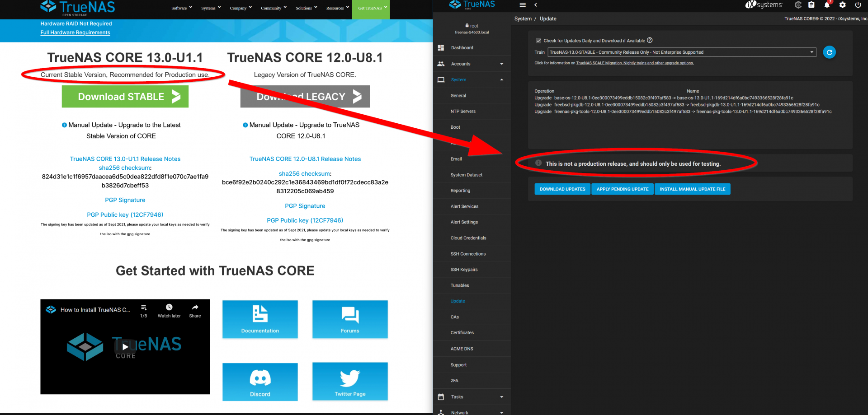Viewport: 868px width, 415px height.
Task: Click the System laptop icon
Action: tap(441, 79)
